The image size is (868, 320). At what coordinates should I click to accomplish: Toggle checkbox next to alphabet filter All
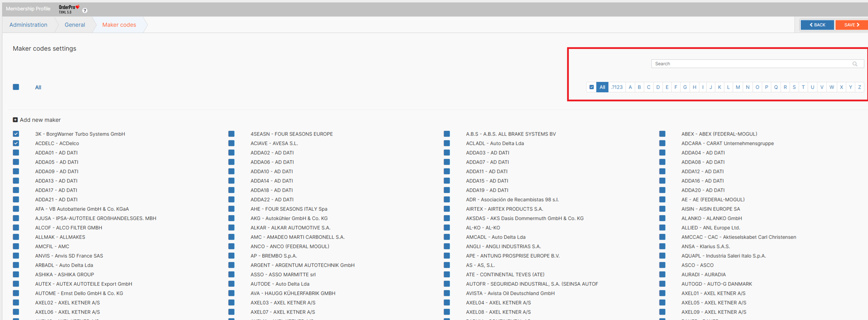click(x=591, y=87)
